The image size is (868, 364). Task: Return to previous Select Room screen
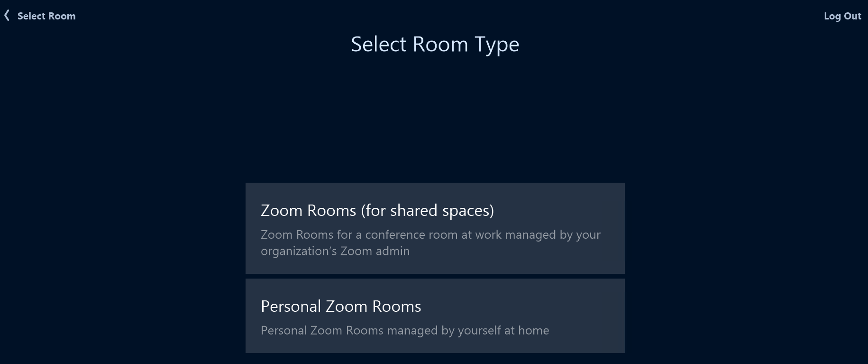[x=40, y=16]
